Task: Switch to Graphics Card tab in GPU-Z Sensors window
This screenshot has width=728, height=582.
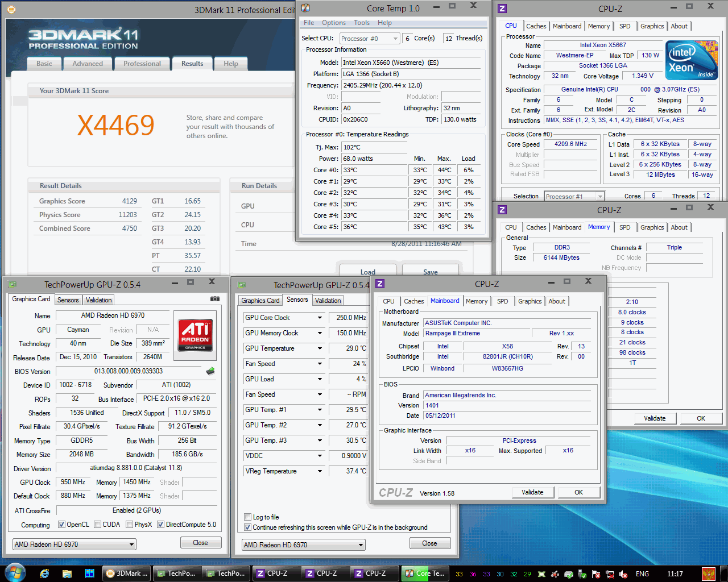Action: coord(260,301)
